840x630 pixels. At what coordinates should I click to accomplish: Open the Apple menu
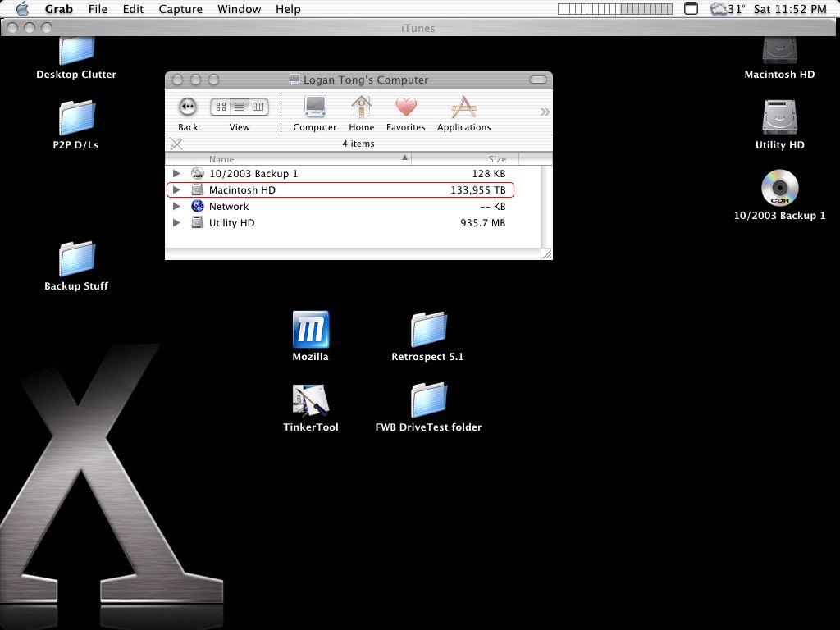(x=22, y=8)
